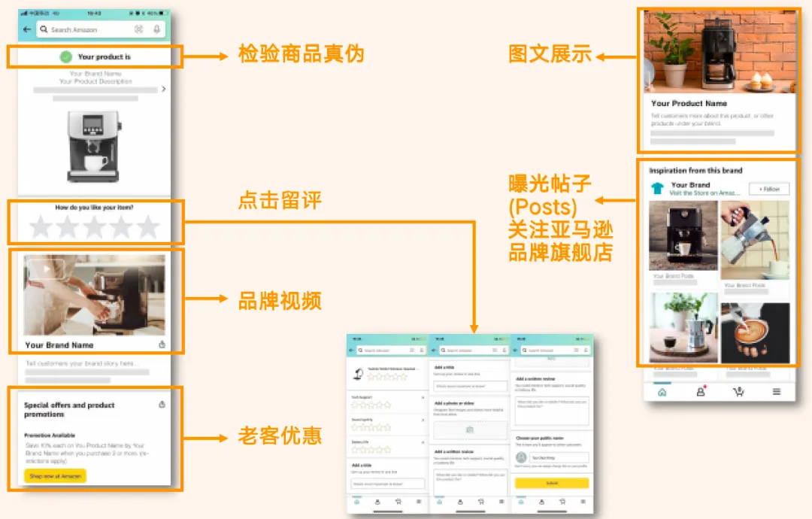
Task: Share the Special offers and product promotions section
Action: coord(162,405)
